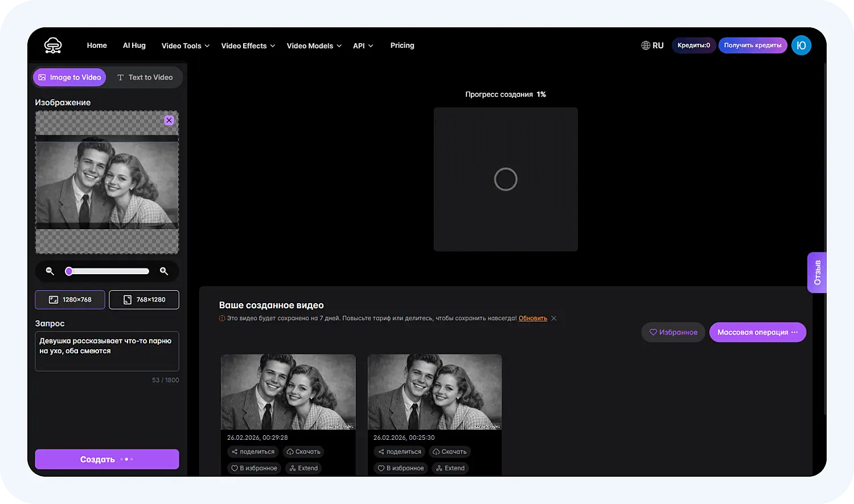Click the cloud logo icon
Screen dimensions: 854x504
click(52, 45)
